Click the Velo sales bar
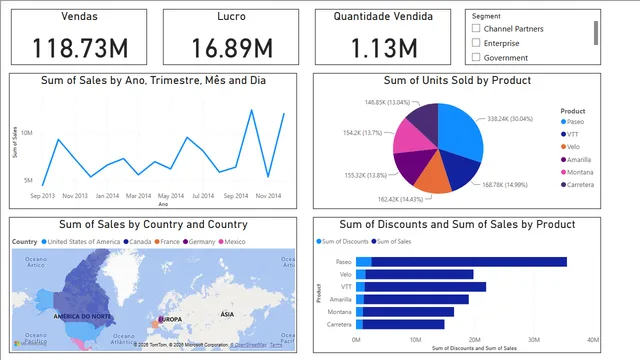The width and height of the screenshot is (640, 360). point(419,274)
